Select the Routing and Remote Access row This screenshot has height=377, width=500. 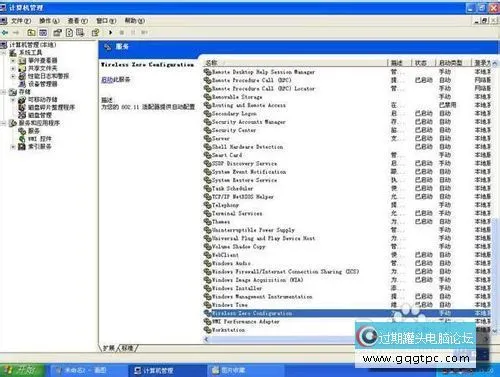point(347,105)
